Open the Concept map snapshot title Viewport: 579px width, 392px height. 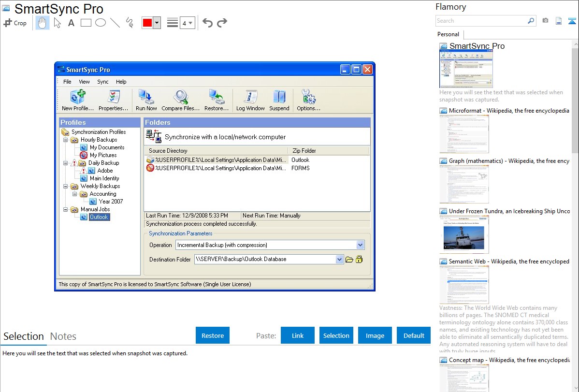(509, 360)
